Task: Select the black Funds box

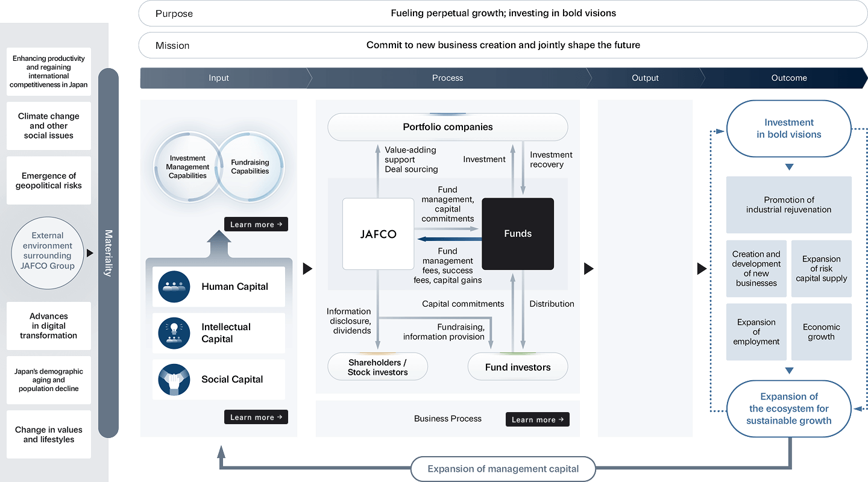Action: pyautogui.click(x=517, y=234)
